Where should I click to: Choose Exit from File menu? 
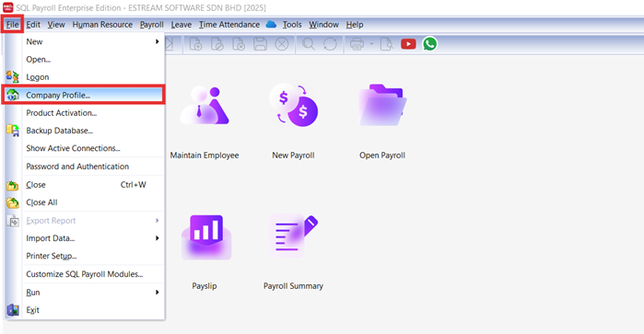[84, 310]
